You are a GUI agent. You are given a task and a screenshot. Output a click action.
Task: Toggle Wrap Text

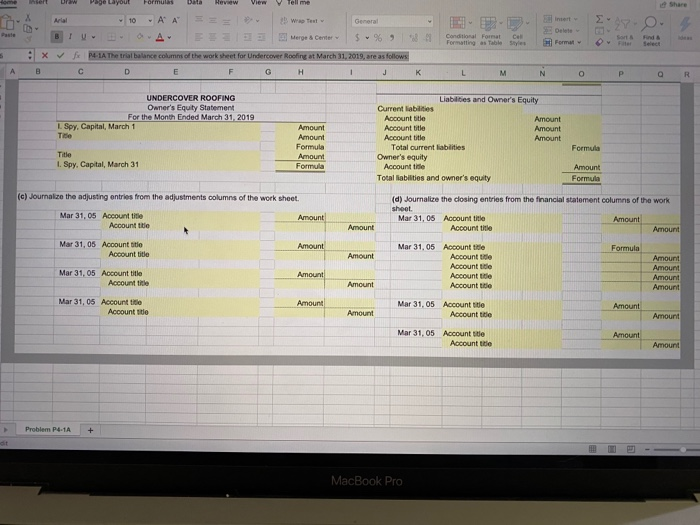coord(302,21)
